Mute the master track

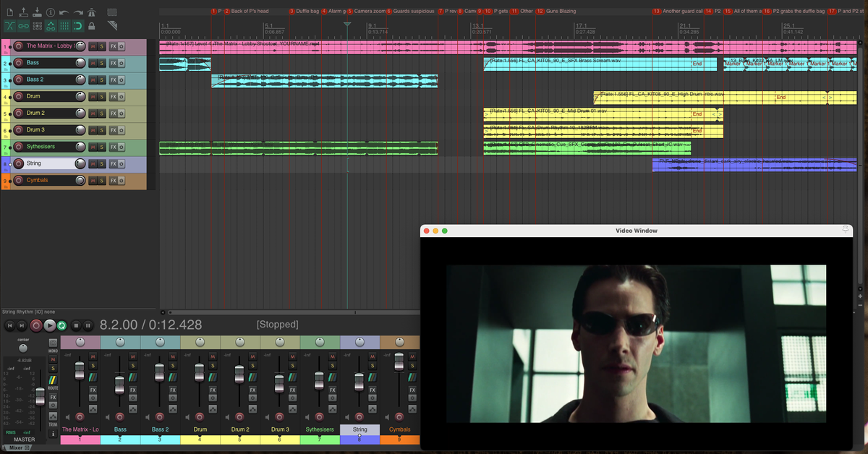(x=53, y=359)
